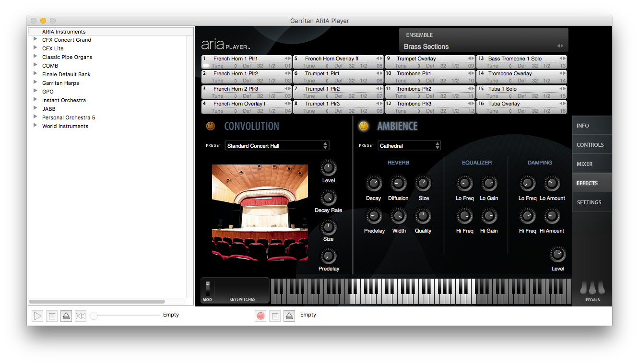Click the Hi Gain knob

coord(489,216)
